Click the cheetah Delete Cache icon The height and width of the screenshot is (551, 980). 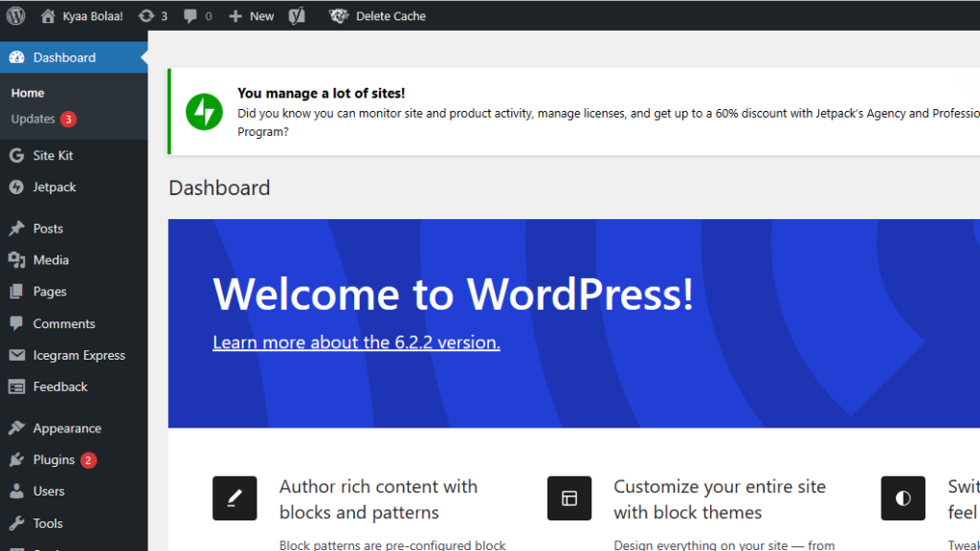tap(339, 15)
